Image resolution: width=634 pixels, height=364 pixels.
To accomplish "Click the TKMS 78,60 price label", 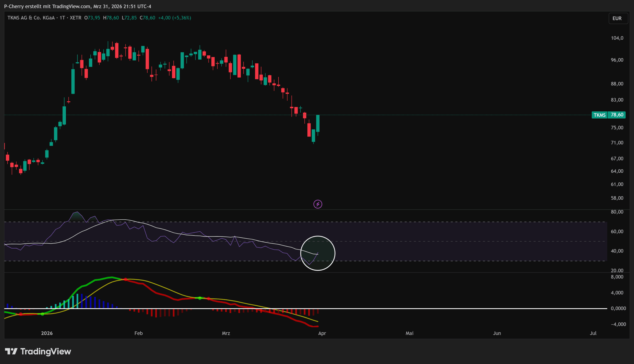I will pos(608,115).
